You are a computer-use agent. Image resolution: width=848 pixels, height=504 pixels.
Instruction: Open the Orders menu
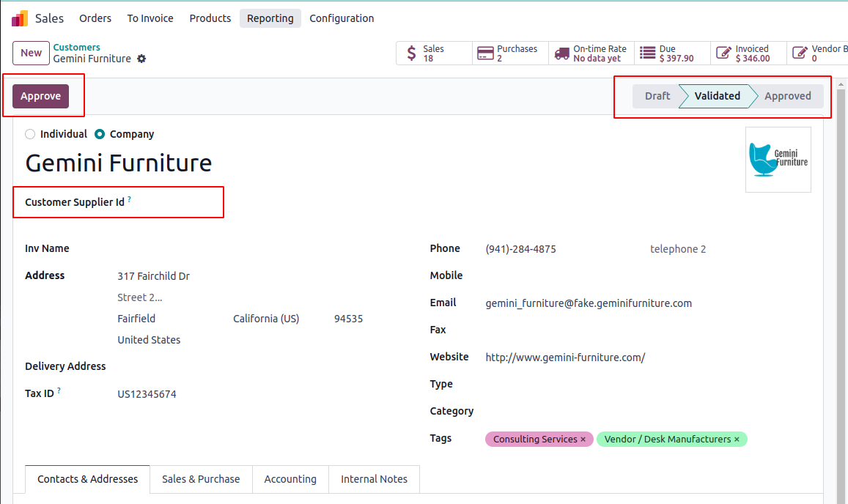95,18
